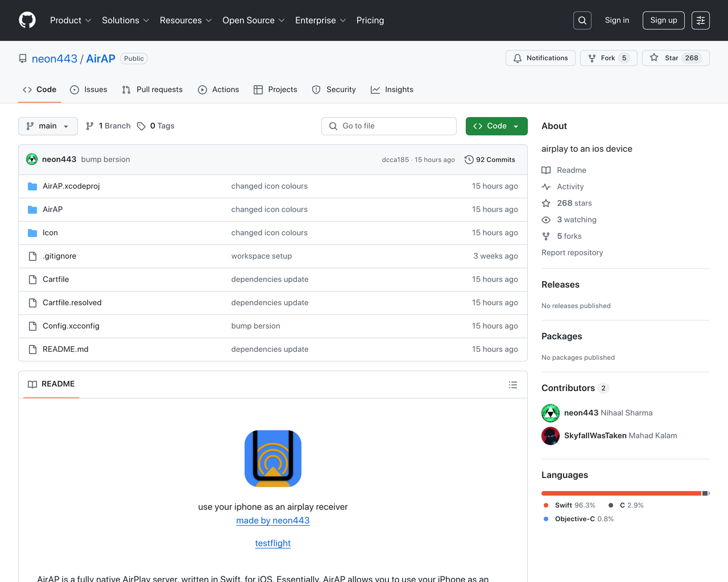Open the Config.xcconfig file

coord(71,326)
